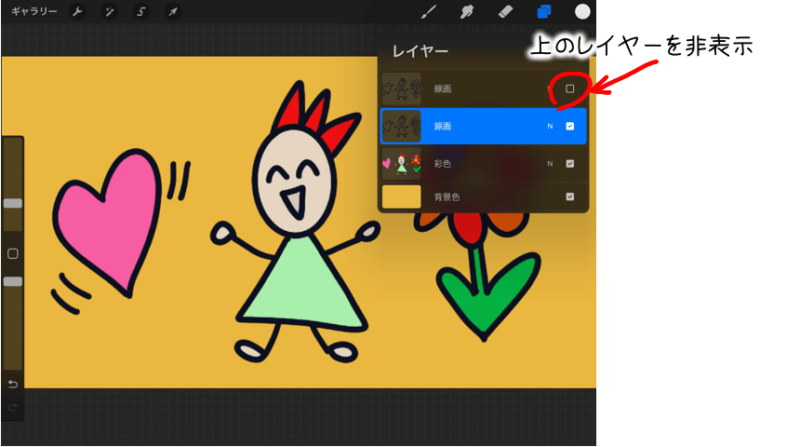The image size is (800, 447).
Task: Open the Adjustments magic wand menu
Action: point(109,11)
